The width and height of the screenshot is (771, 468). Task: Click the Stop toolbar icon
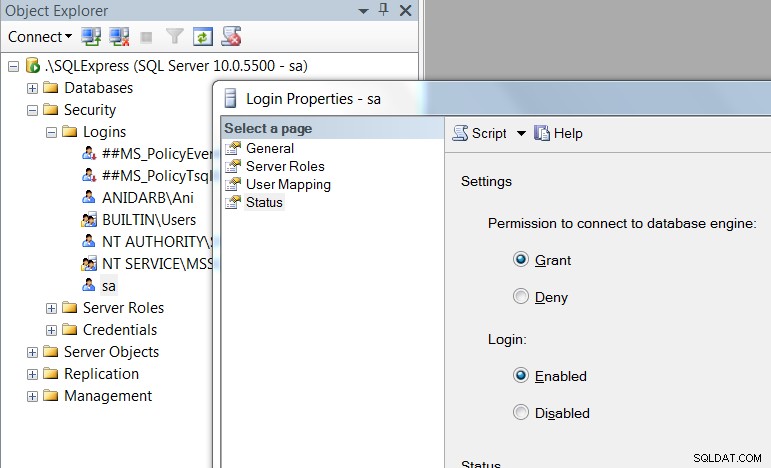click(x=146, y=37)
